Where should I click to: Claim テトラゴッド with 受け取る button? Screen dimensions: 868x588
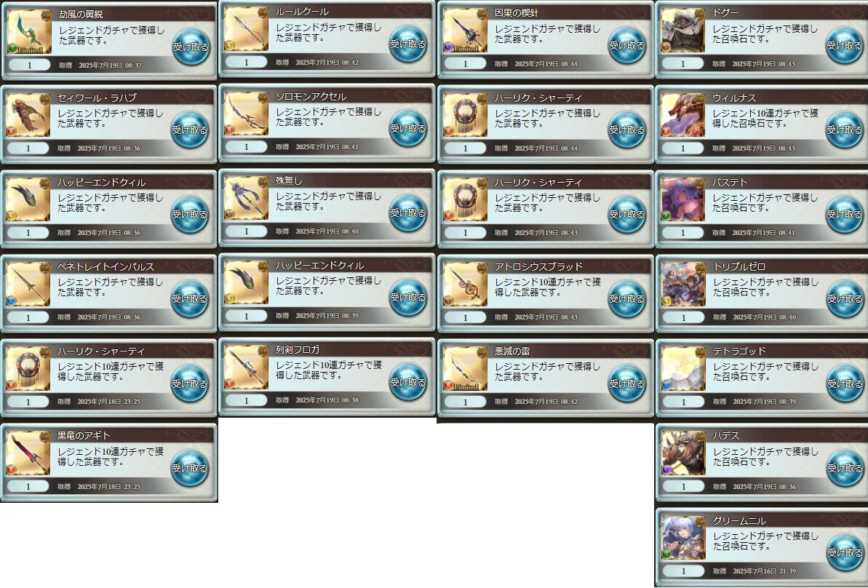tap(845, 384)
